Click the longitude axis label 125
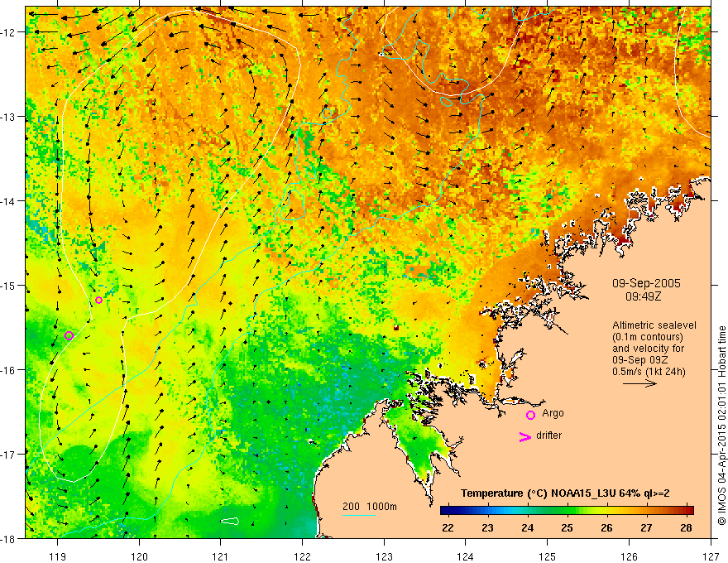728x563 pixels. point(548,556)
